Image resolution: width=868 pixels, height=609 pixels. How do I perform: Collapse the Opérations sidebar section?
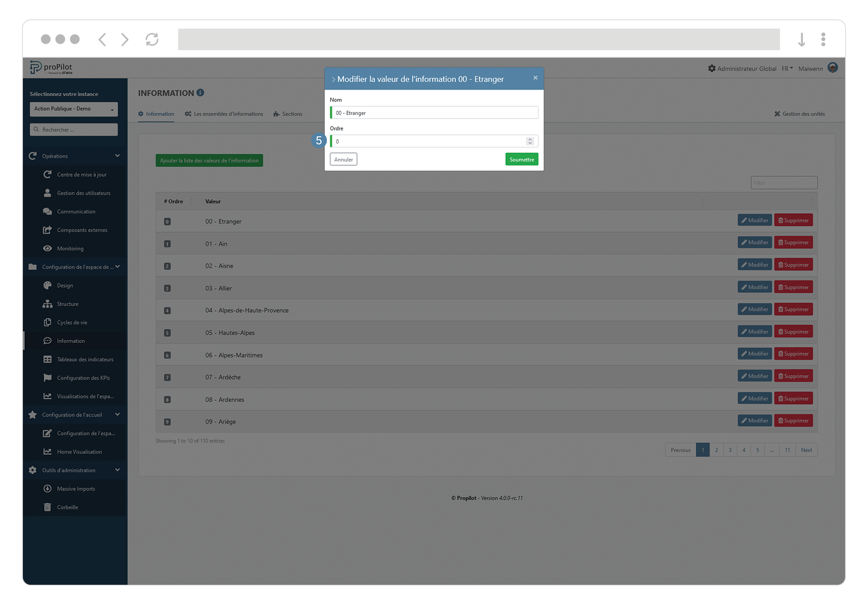click(x=117, y=156)
